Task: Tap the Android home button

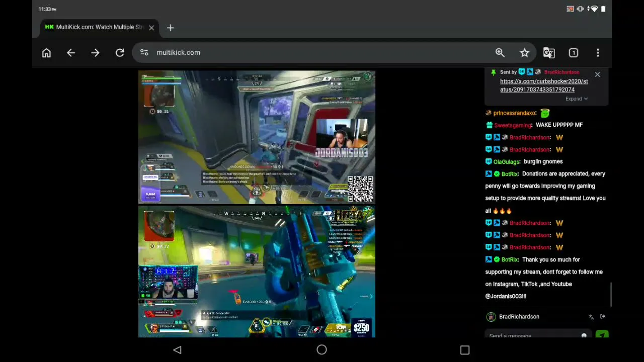Action: coord(321,350)
